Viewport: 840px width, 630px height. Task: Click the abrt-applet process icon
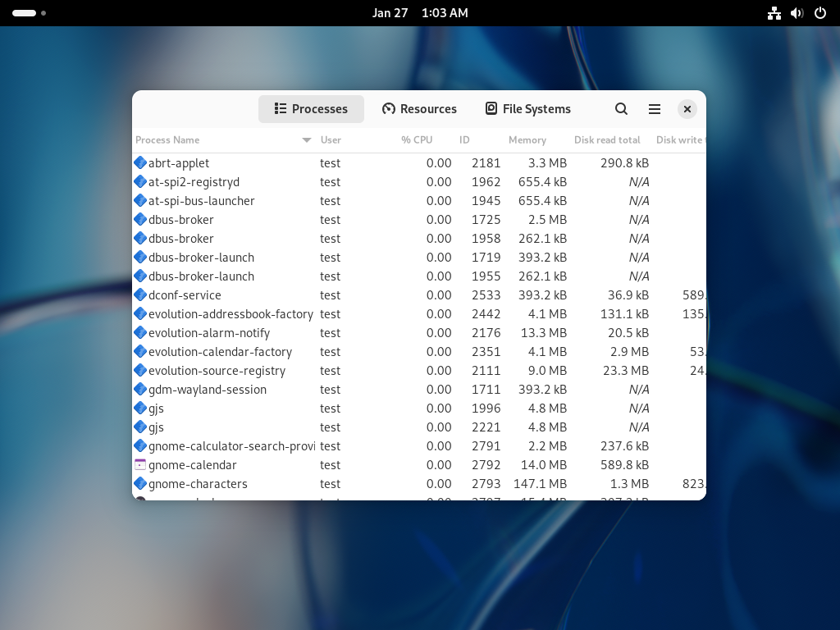[x=140, y=163]
